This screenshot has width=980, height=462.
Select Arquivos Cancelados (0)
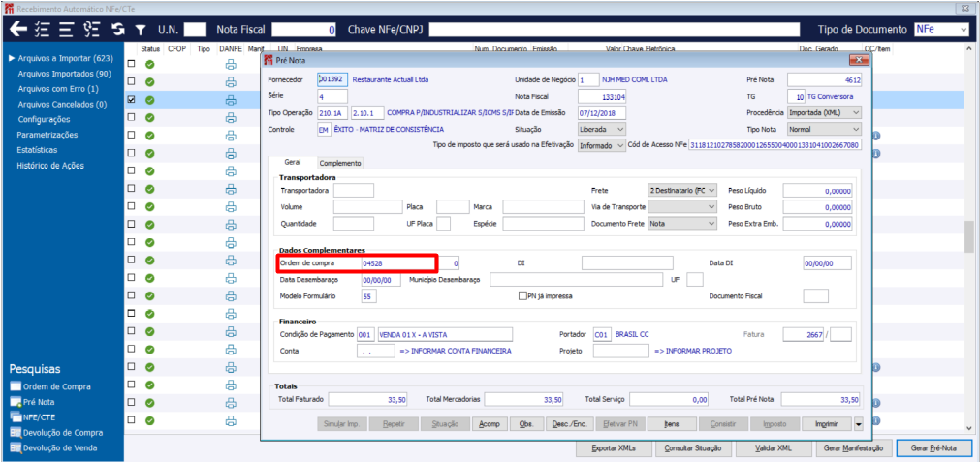click(x=62, y=105)
